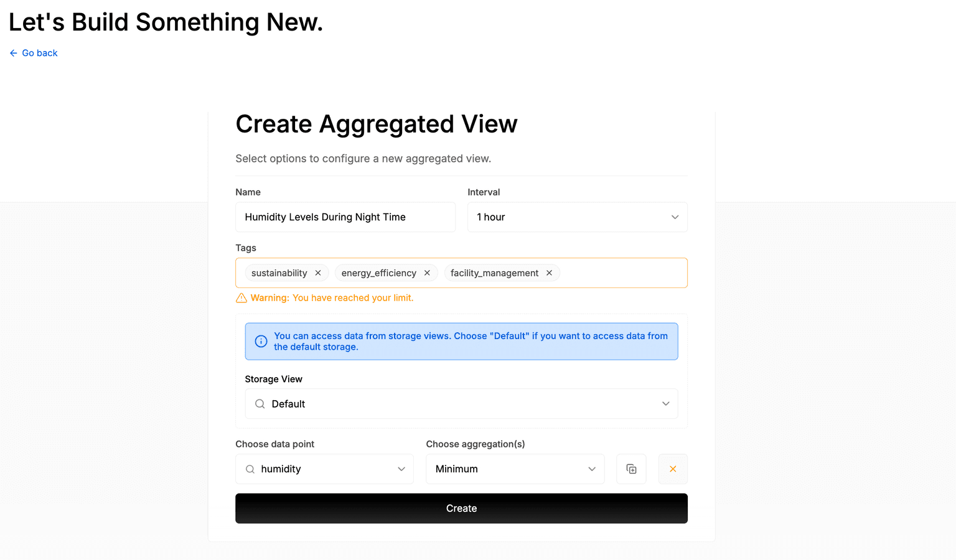This screenshot has height=560, width=956.
Task: Click the search icon beside humidity
Action: (250, 469)
